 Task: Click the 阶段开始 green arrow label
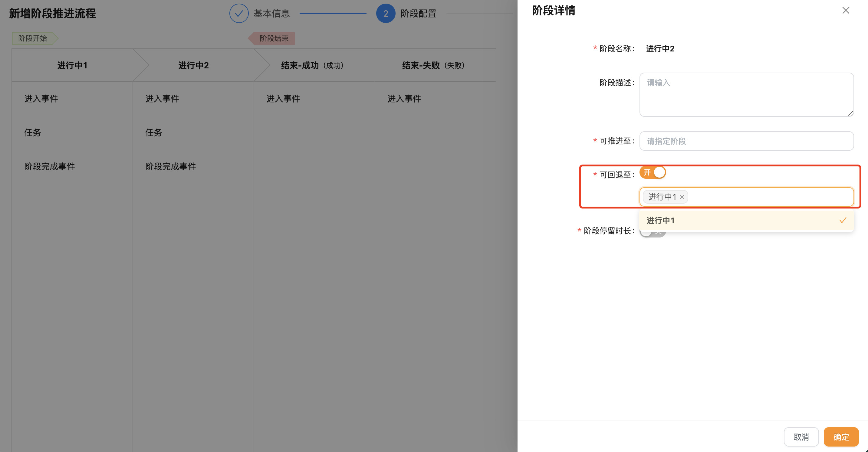[33, 38]
